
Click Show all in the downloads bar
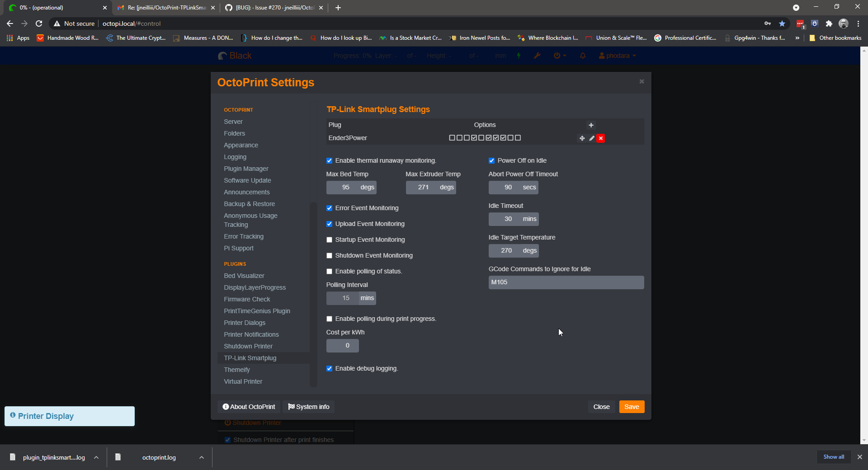coord(833,457)
